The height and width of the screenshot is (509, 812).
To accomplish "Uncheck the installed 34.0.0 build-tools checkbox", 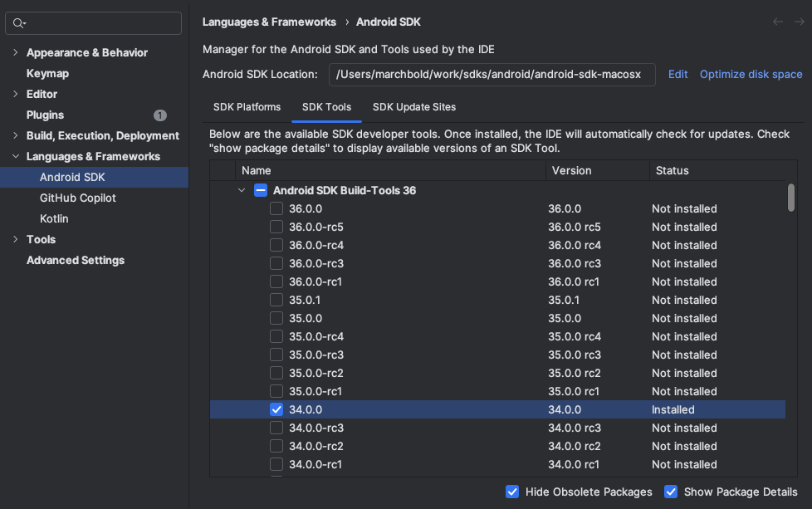I will coord(276,409).
